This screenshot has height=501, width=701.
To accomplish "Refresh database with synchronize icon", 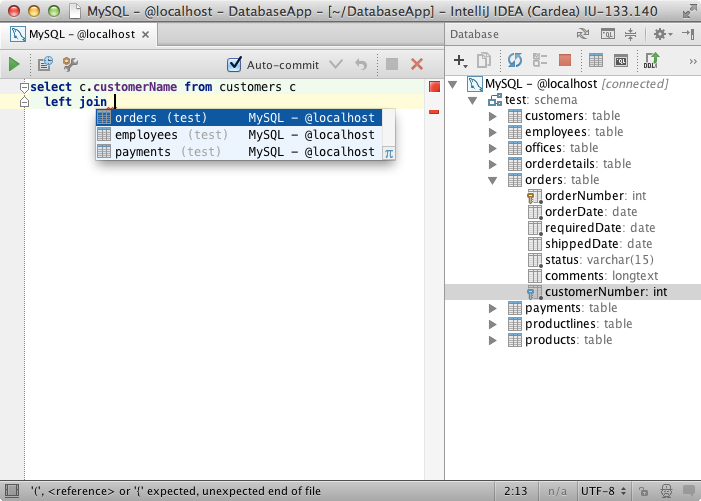I will 515,60.
